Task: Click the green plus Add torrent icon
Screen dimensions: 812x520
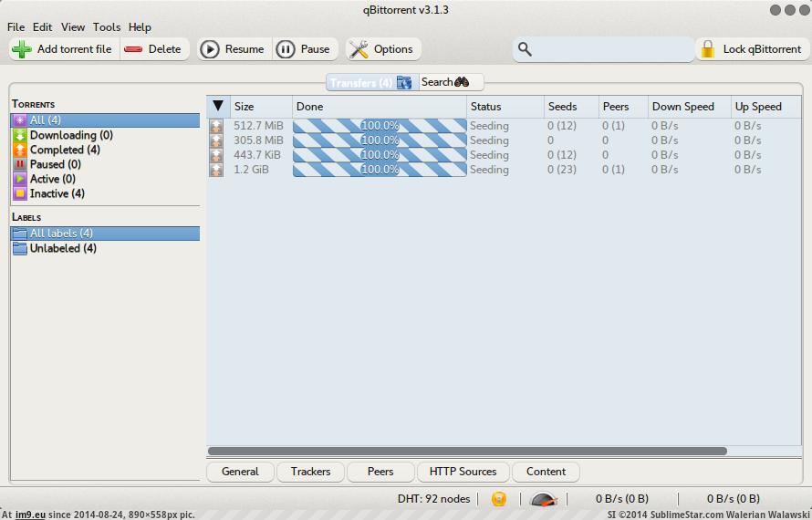Action: (x=22, y=49)
